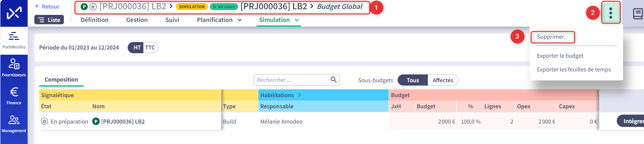The width and height of the screenshot is (644, 144).
Task: Click inside the Rechercher search field
Action: (x=292, y=80)
